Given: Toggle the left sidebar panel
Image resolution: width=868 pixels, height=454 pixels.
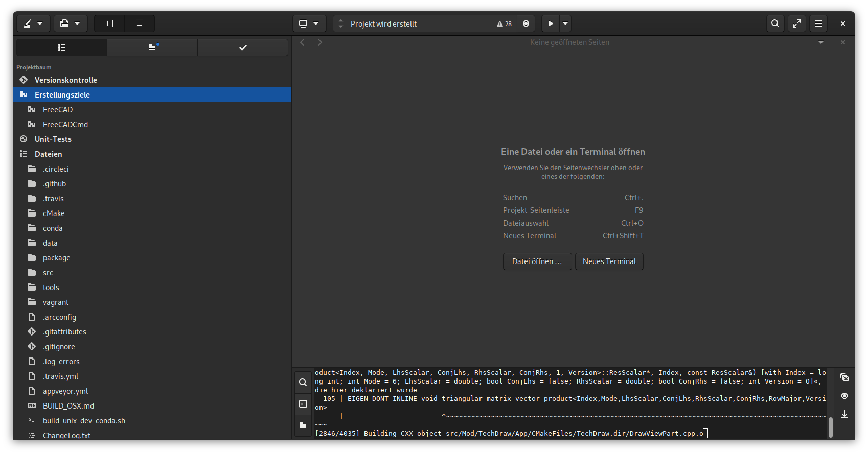Looking at the screenshot, I should point(109,23).
